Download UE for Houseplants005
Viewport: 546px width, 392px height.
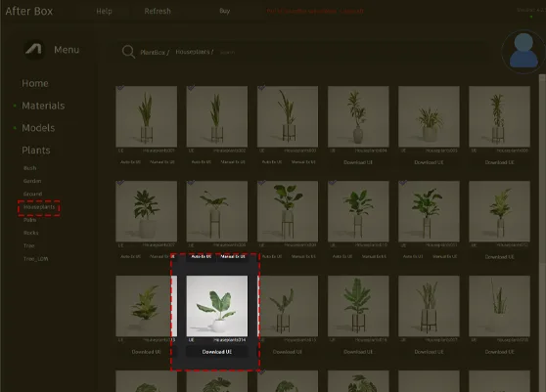tap(429, 162)
